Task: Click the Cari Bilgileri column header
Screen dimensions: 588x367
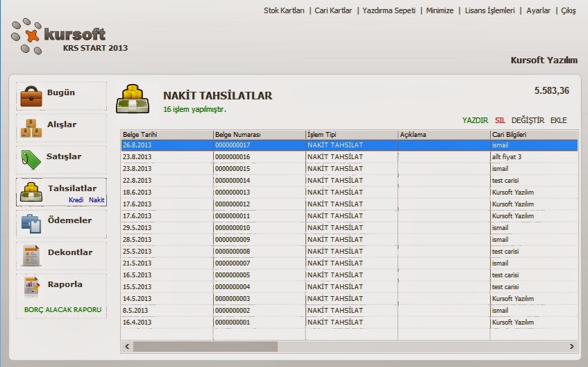Action: point(534,134)
